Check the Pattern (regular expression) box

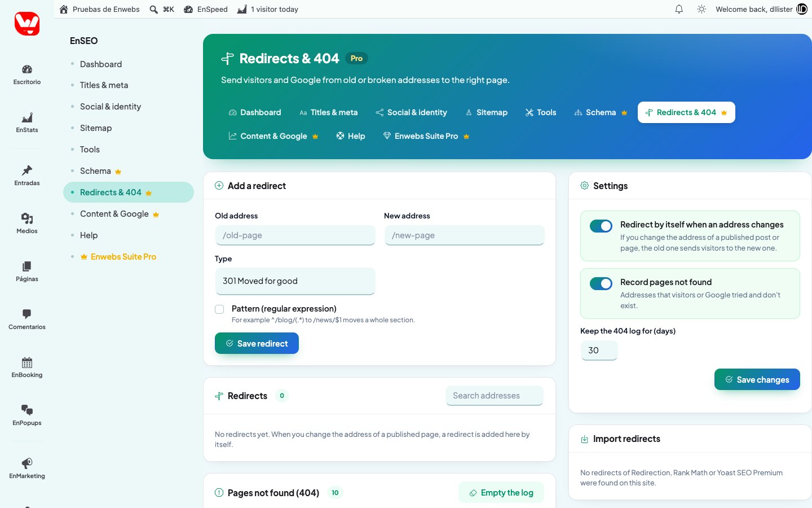(219, 309)
